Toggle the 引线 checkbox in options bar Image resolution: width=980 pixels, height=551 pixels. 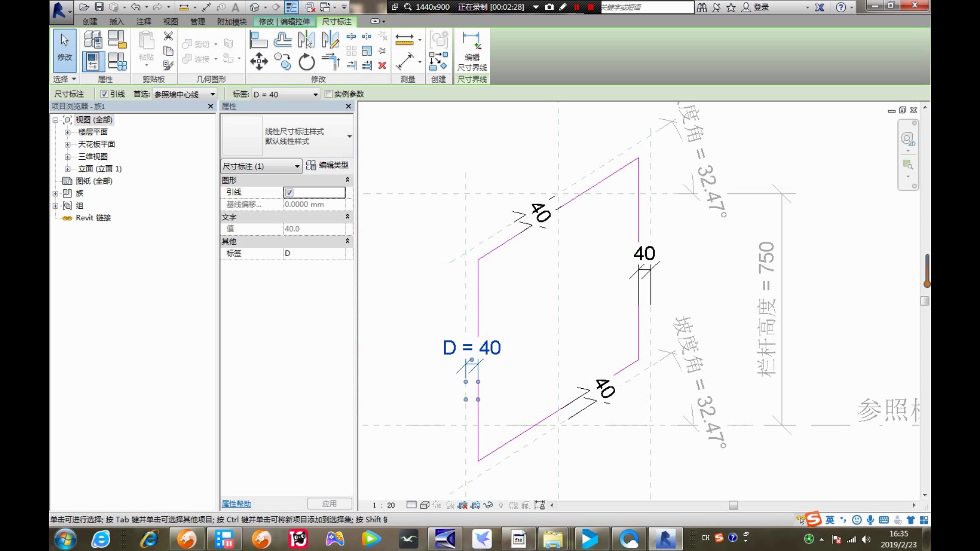(104, 94)
